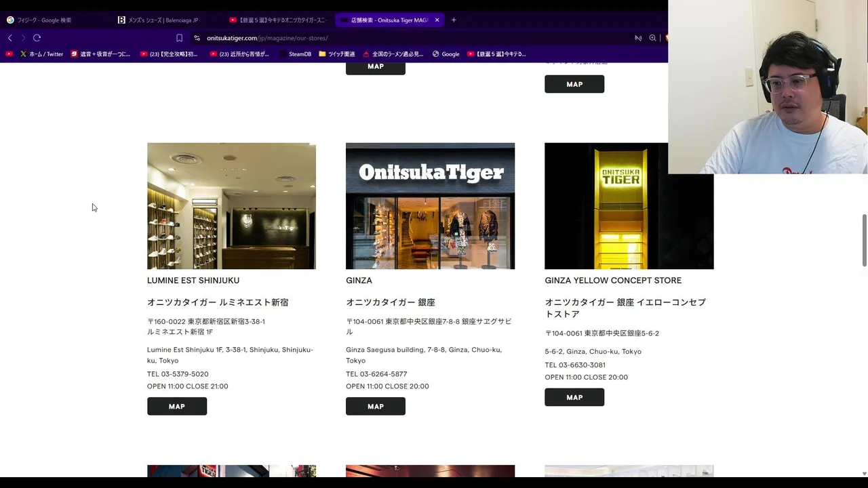The width and height of the screenshot is (868, 488).
Task: Click the MAP button at the top right column
Action: [574, 84]
